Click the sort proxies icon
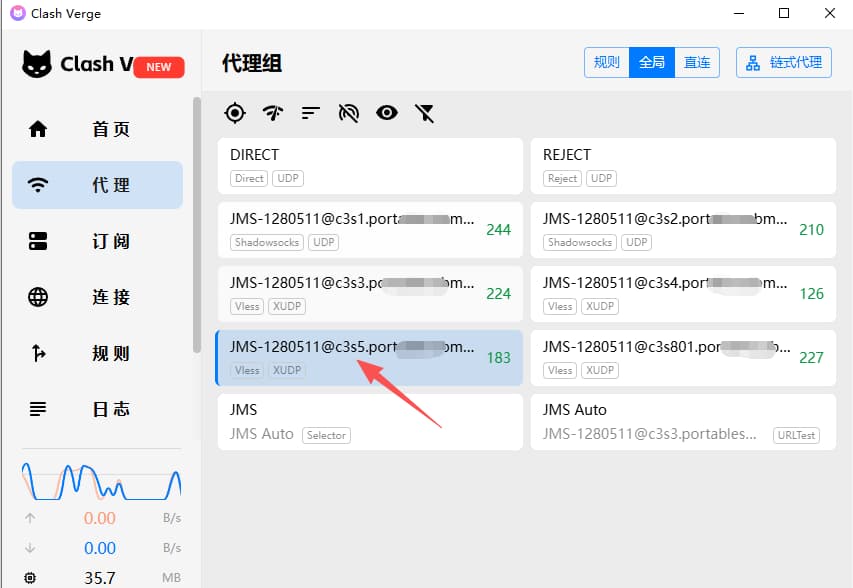This screenshot has height=588, width=853. pos(311,113)
